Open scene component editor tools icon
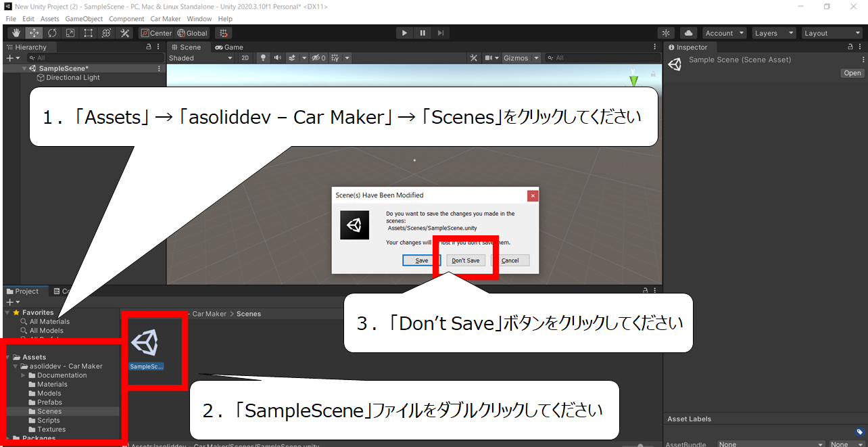Image resolution: width=868 pixels, height=447 pixels. pos(474,58)
